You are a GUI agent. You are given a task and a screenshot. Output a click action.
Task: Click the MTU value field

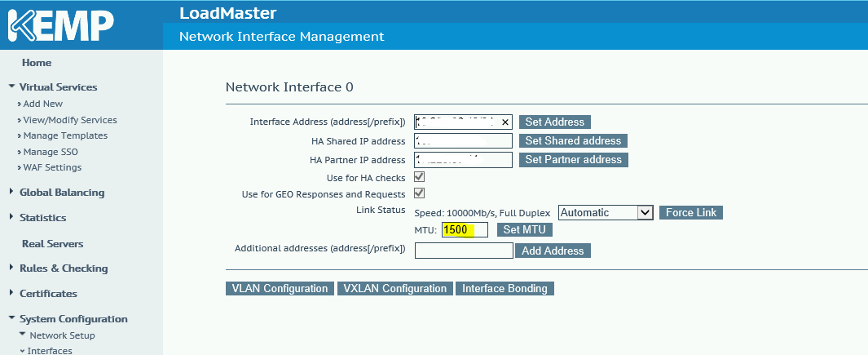pyautogui.click(x=465, y=229)
